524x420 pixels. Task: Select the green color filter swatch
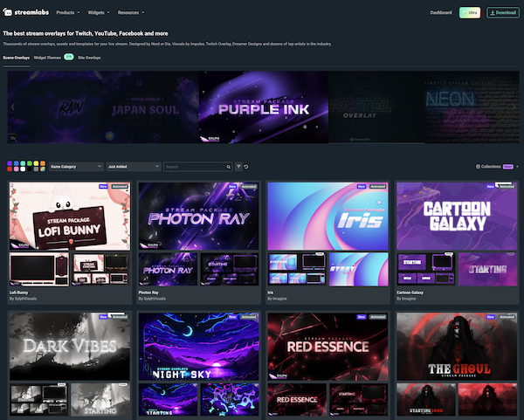(30, 163)
